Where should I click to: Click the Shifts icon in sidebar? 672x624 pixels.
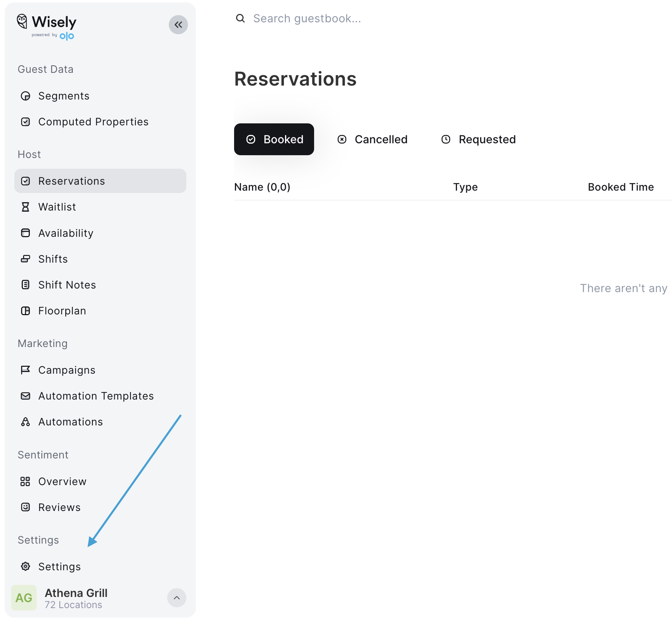(x=25, y=259)
